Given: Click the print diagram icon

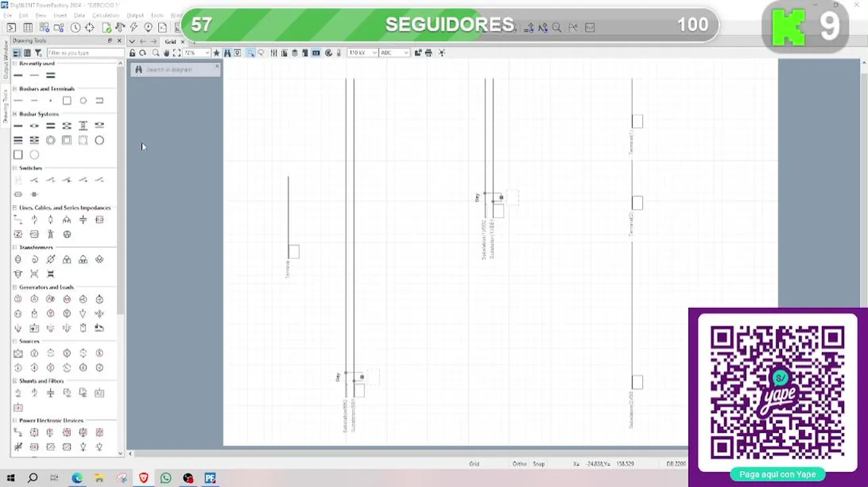Looking at the screenshot, I should pyautogui.click(x=428, y=53).
